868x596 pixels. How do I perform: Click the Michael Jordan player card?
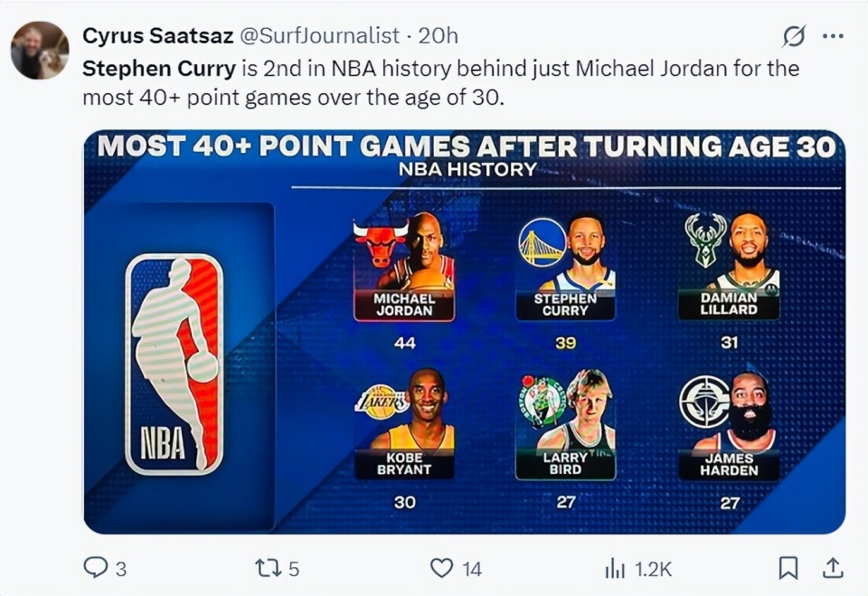click(x=404, y=268)
